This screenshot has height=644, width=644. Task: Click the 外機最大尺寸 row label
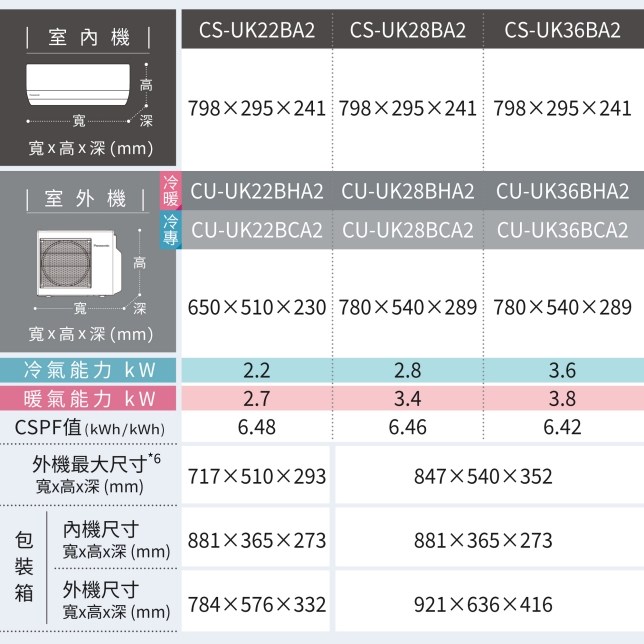90,474
